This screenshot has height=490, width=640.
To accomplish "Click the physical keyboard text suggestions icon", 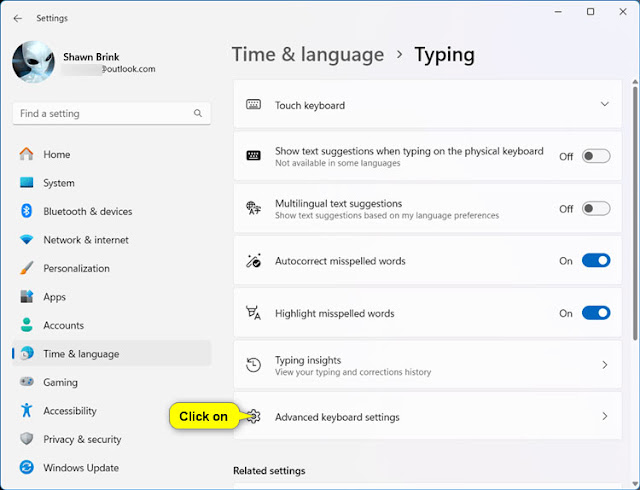I will coord(253,156).
